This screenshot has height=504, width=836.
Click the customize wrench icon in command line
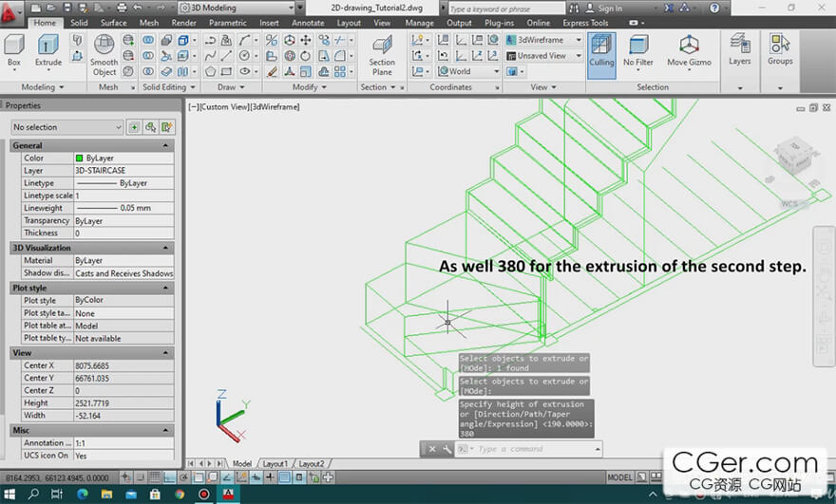point(446,449)
